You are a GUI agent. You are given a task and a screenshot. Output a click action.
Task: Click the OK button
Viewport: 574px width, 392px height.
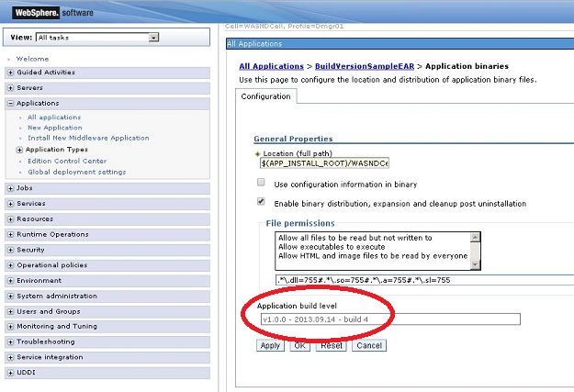[x=299, y=345]
